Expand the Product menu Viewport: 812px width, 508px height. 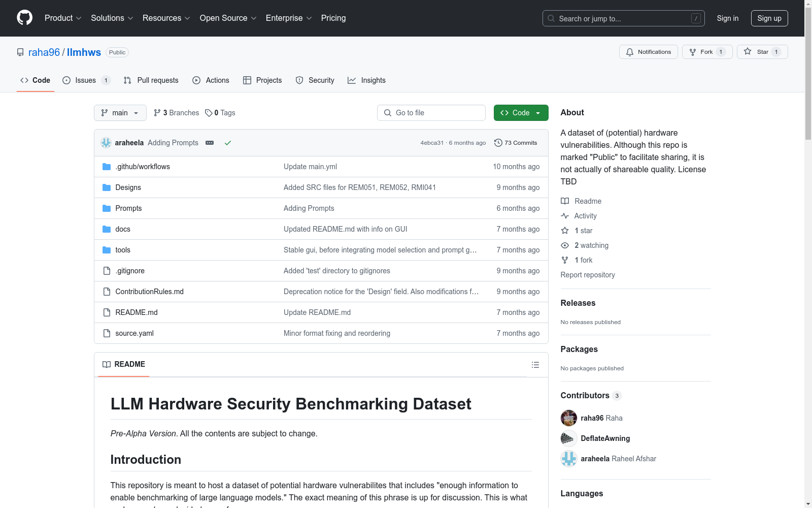(x=63, y=18)
